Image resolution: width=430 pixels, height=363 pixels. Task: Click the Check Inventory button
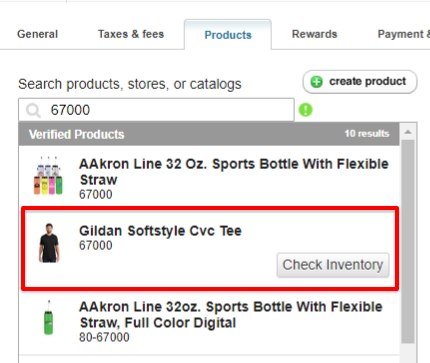click(x=333, y=265)
